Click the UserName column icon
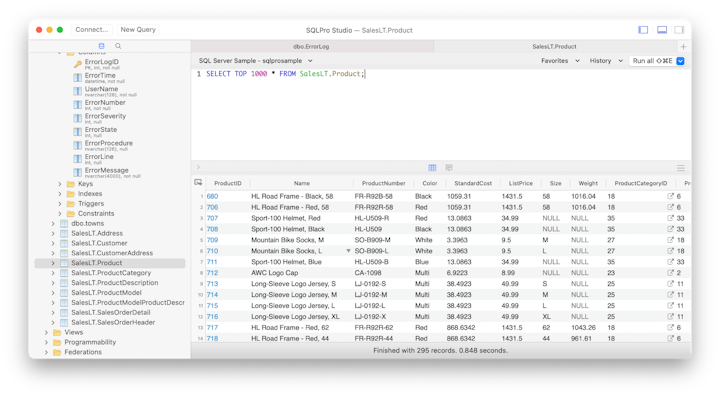This screenshot has width=720, height=397. (78, 91)
